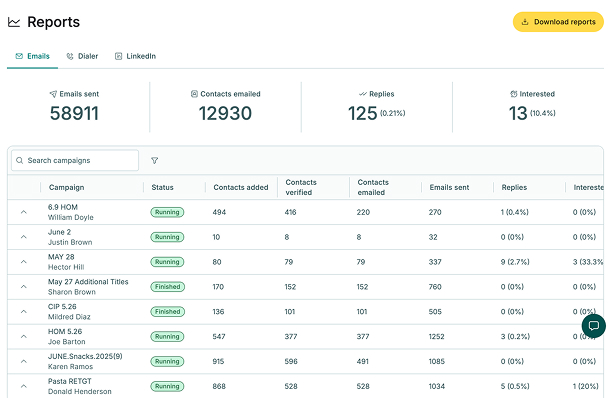Click the Download reports button
This screenshot has height=398, width=616.
(558, 22)
